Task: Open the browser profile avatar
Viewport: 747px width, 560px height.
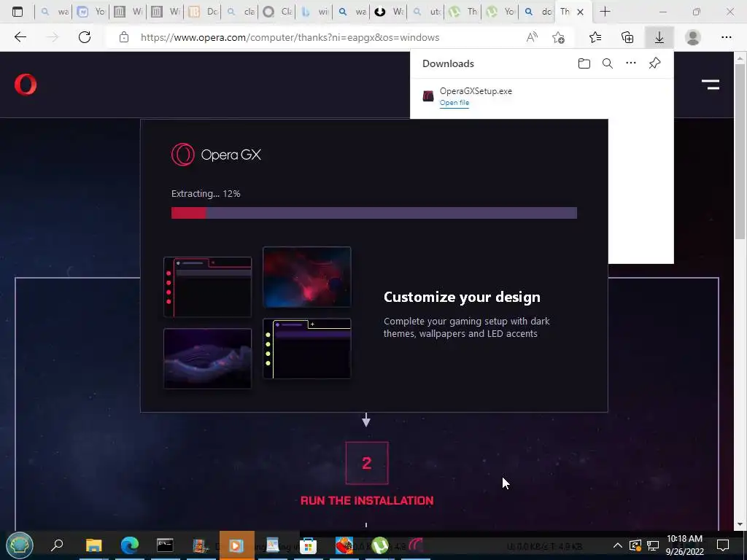Action: (x=693, y=37)
